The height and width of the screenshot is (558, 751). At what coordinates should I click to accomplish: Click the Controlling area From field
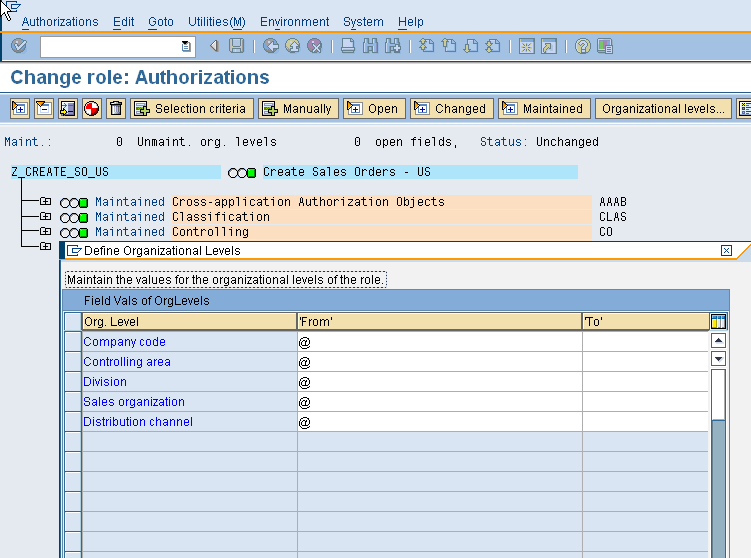(x=440, y=362)
